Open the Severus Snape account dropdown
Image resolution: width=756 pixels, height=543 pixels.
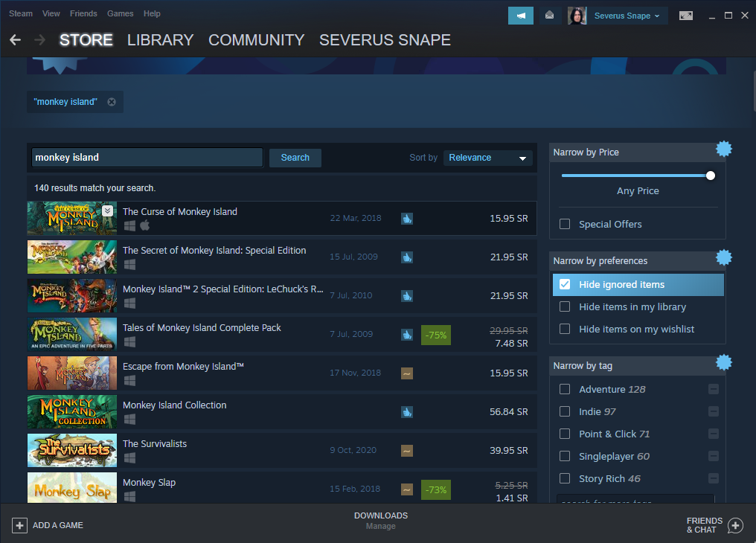click(x=627, y=16)
